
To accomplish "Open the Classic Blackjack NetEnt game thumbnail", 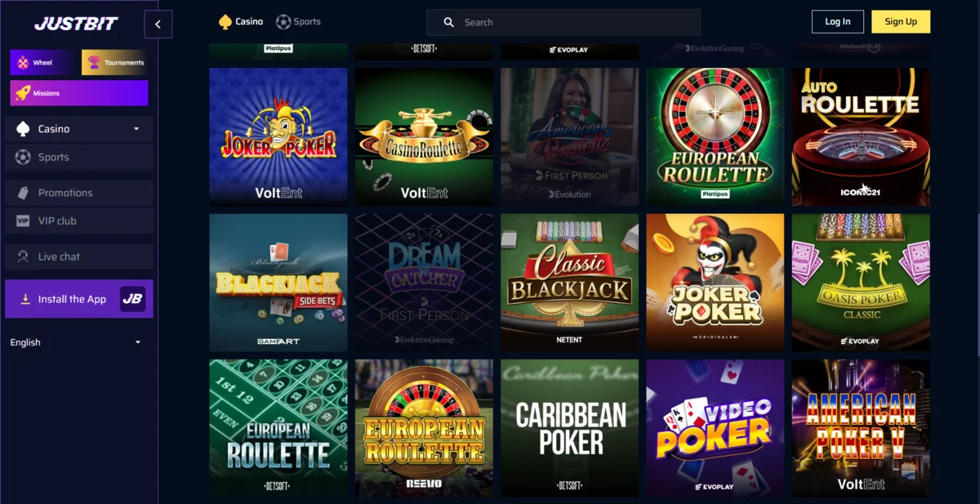I will [570, 283].
